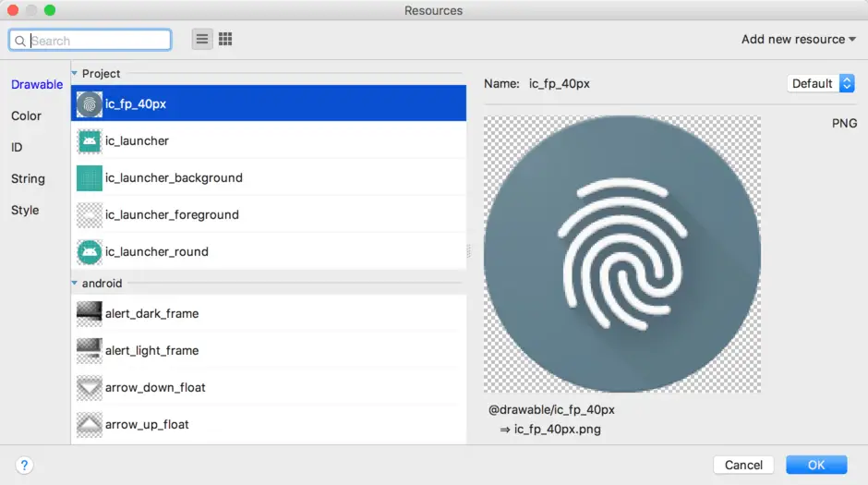Viewport: 868px width, 485px height.
Task: Click the large fingerprint preview image
Action: (x=621, y=254)
